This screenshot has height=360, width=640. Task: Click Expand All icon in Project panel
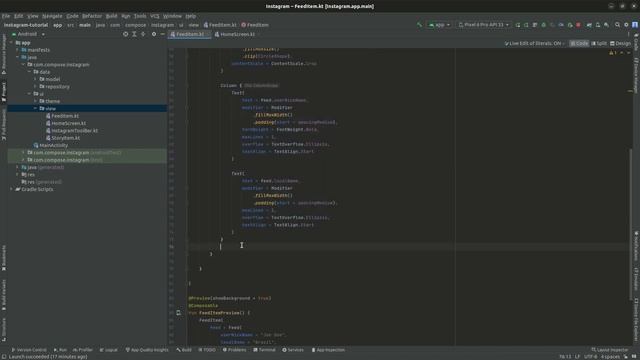pos(134,34)
